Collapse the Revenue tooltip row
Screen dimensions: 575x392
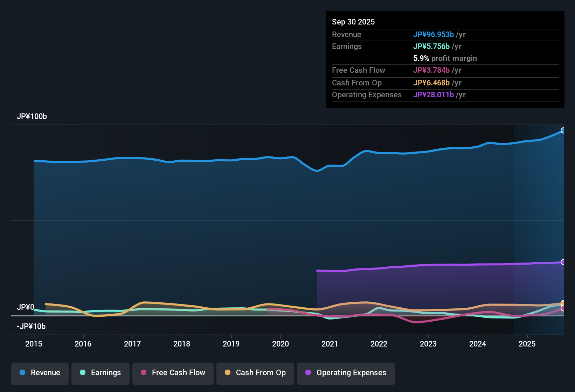coord(346,34)
